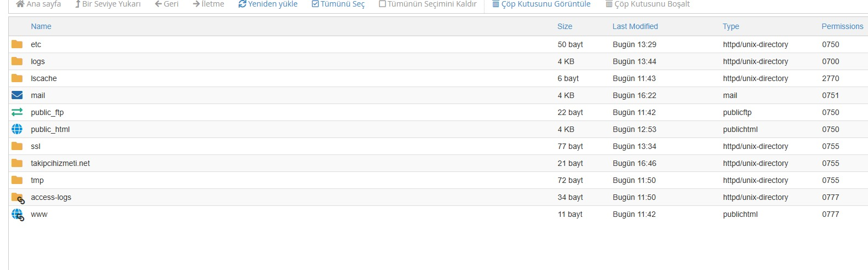Deselect everything with Tümünün Seçimini Kaldır
868x270 pixels.
(427, 4)
